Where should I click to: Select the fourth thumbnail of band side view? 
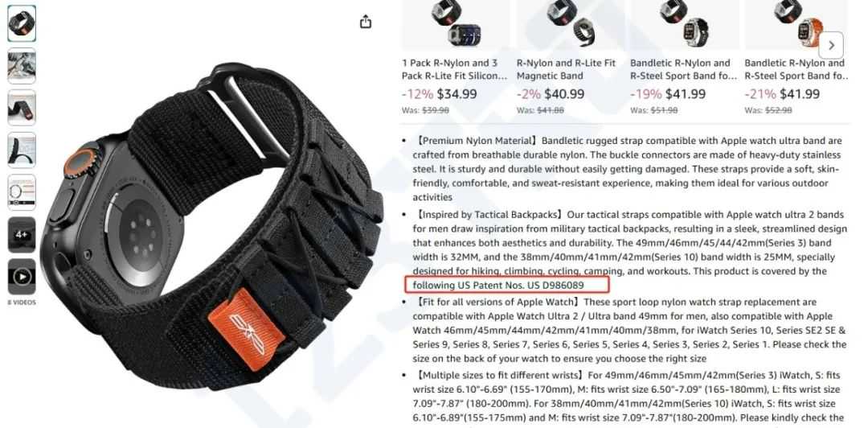pyautogui.click(x=22, y=150)
